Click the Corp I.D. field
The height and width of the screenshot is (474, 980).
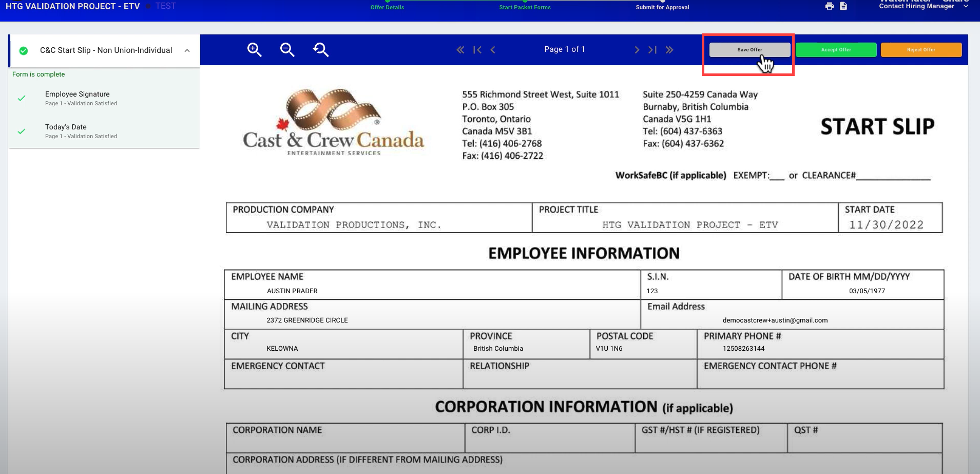click(550, 438)
